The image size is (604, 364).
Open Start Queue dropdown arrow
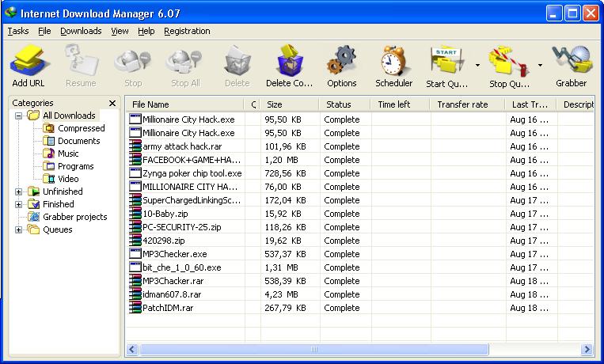pyautogui.click(x=477, y=65)
